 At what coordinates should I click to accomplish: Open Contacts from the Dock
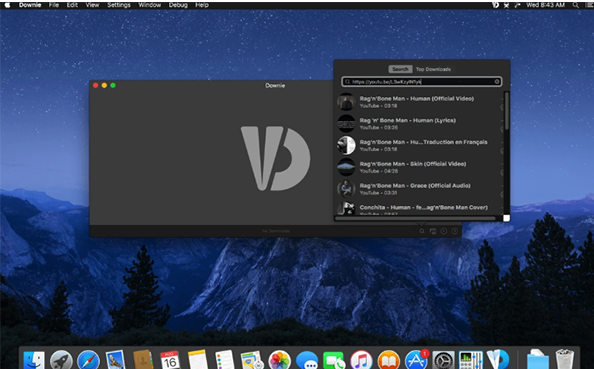(x=143, y=360)
